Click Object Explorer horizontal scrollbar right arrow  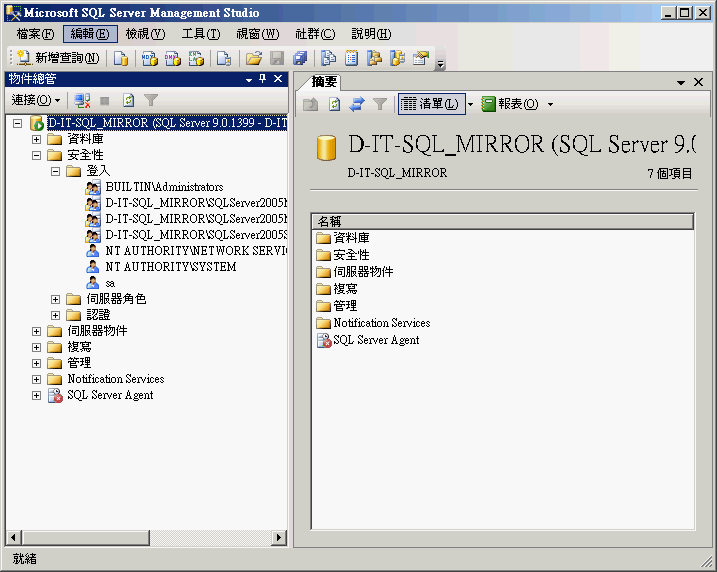click(278, 538)
